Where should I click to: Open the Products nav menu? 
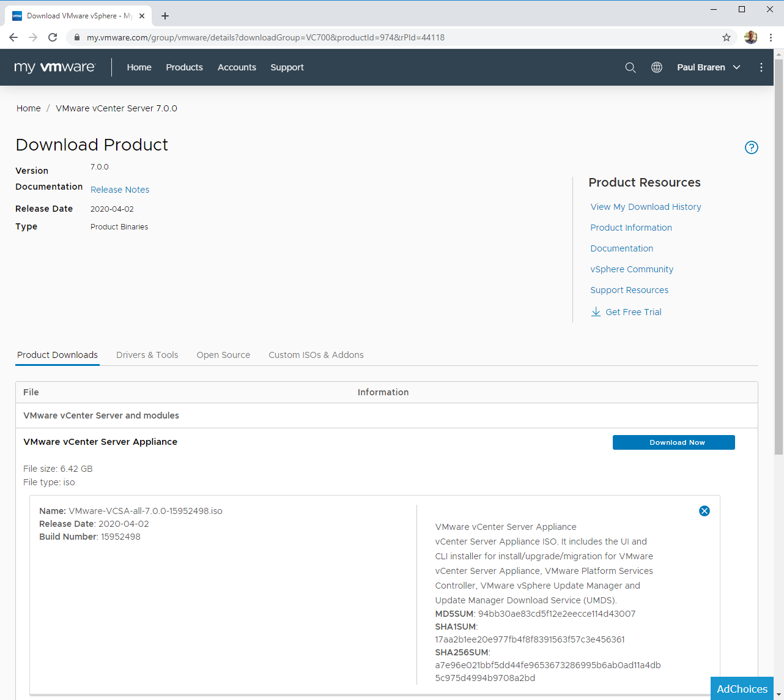[185, 67]
